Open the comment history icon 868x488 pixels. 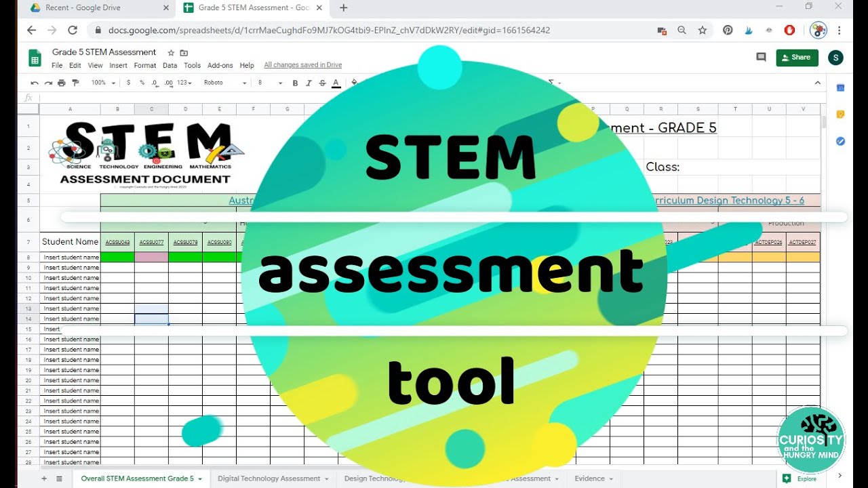click(761, 58)
